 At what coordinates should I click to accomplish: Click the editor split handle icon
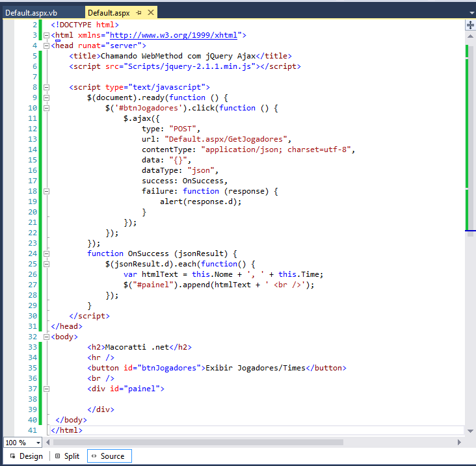pyautogui.click(x=470, y=25)
